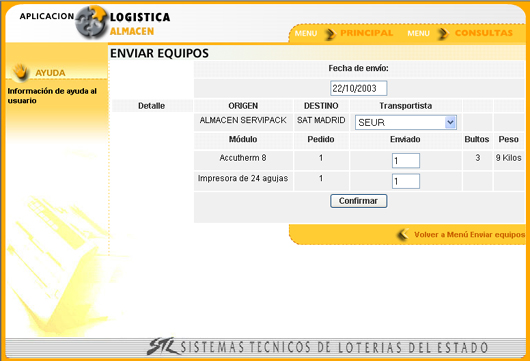Click the AYUDA help link

50,73
